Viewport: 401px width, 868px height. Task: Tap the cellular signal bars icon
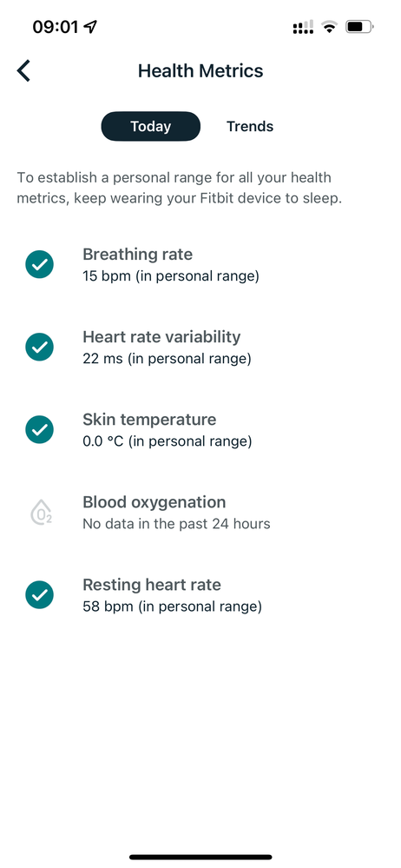pos(303,27)
